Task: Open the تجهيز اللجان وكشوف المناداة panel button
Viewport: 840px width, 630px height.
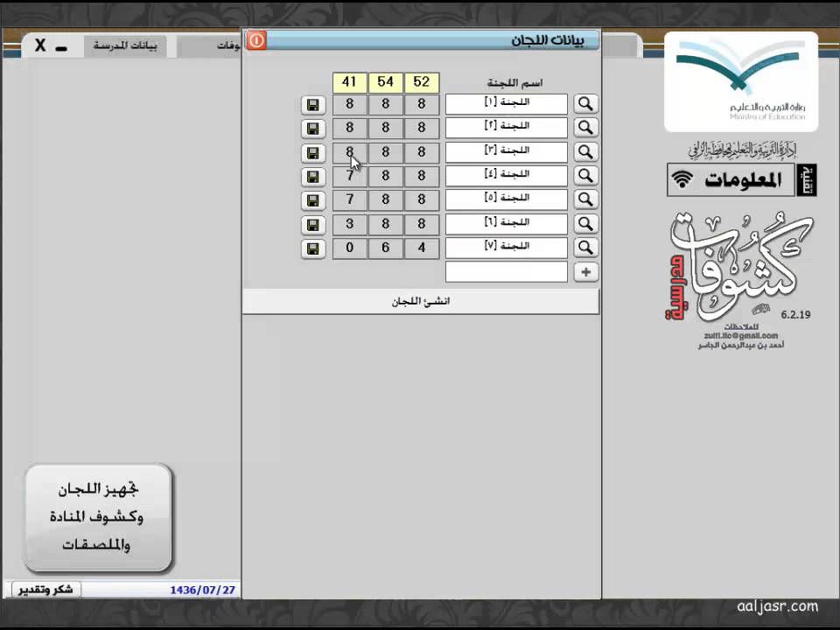Action: tap(99, 517)
